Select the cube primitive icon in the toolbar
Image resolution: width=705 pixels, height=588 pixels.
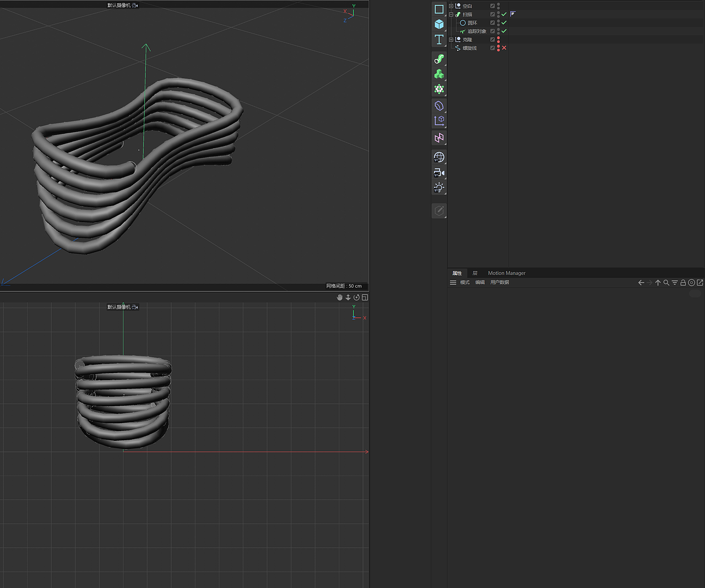[439, 24]
